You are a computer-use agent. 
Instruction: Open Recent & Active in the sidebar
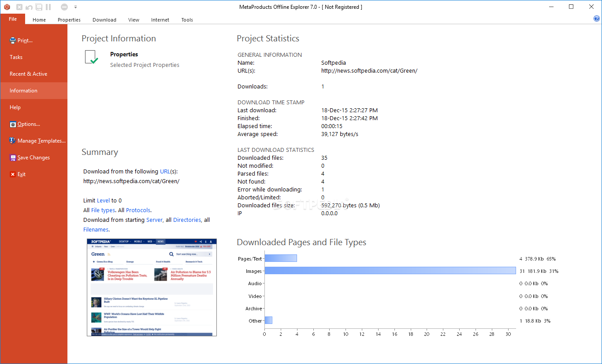pos(34,74)
